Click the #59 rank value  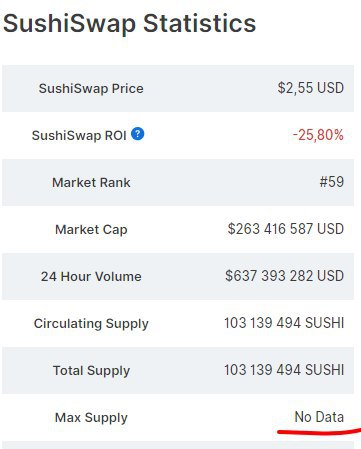332,182
